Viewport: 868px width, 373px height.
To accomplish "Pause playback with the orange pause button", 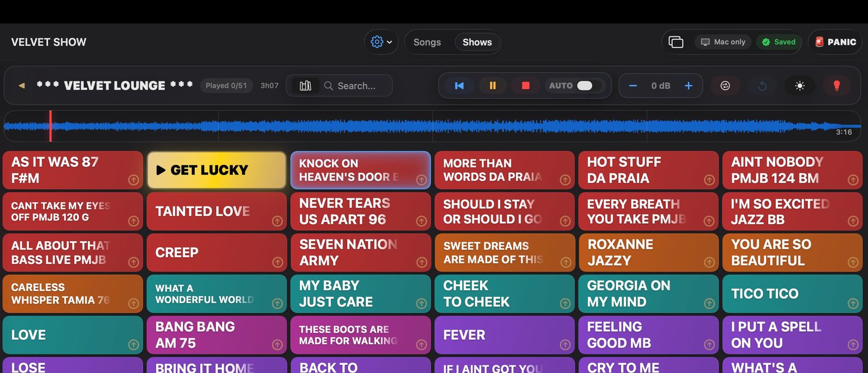I will click(493, 86).
